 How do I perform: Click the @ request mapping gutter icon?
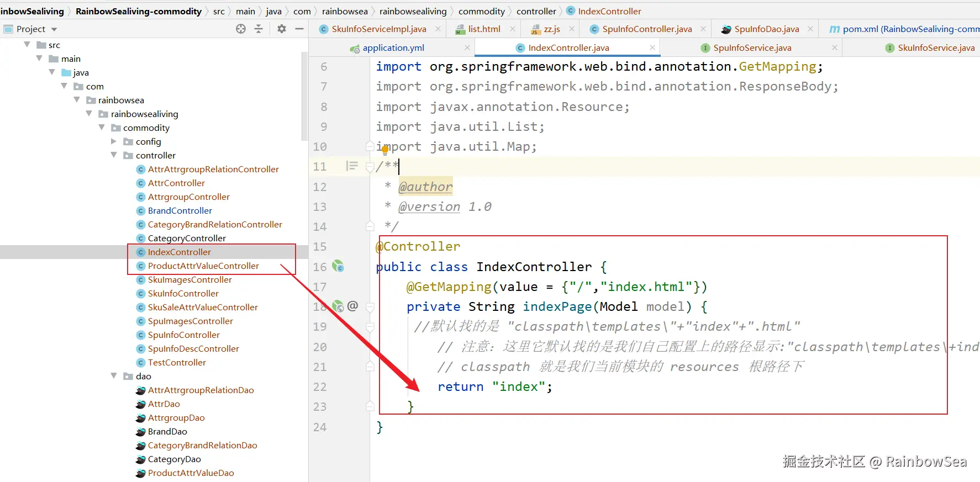pos(353,305)
